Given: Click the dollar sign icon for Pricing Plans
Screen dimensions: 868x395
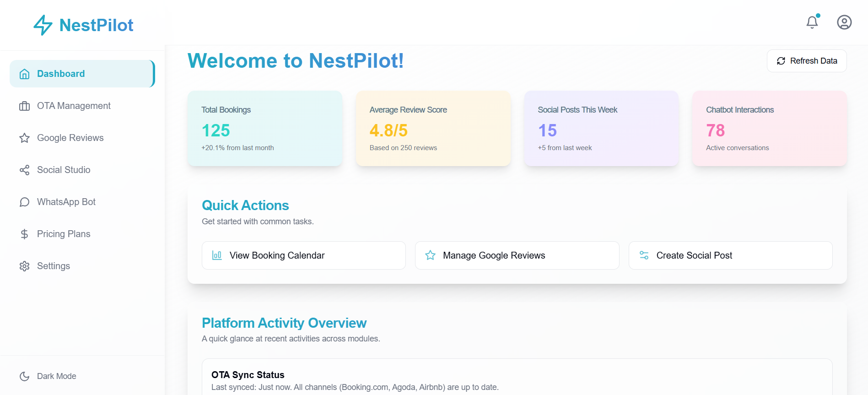Looking at the screenshot, I should (x=25, y=234).
